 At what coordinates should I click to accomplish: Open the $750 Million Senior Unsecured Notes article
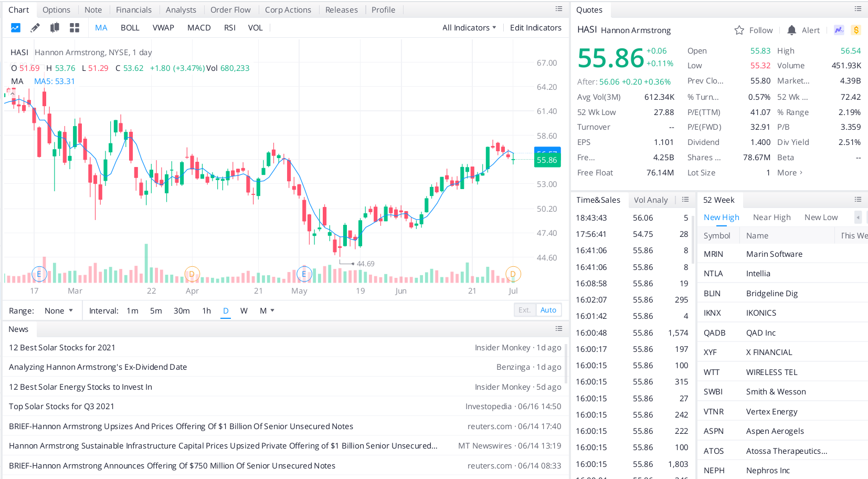point(172,466)
